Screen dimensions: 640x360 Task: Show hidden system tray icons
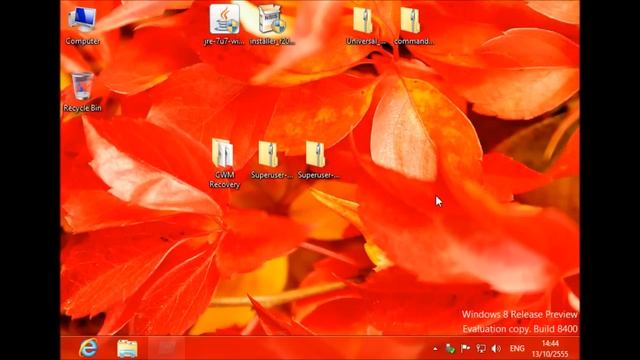[x=435, y=349]
